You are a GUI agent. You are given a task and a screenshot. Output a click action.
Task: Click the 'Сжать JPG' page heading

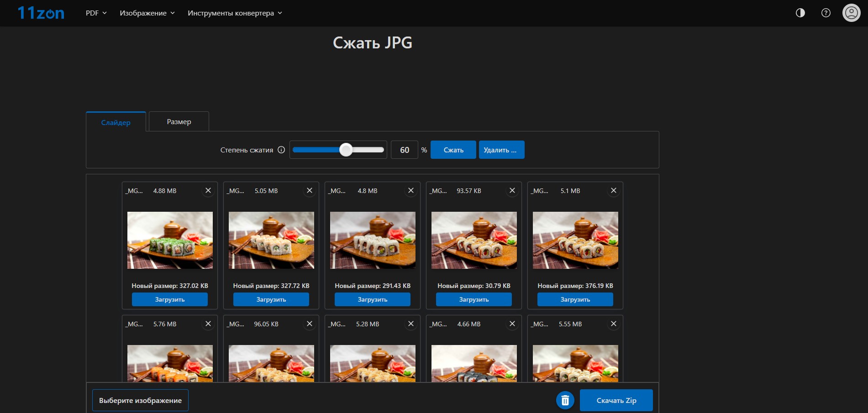(373, 42)
